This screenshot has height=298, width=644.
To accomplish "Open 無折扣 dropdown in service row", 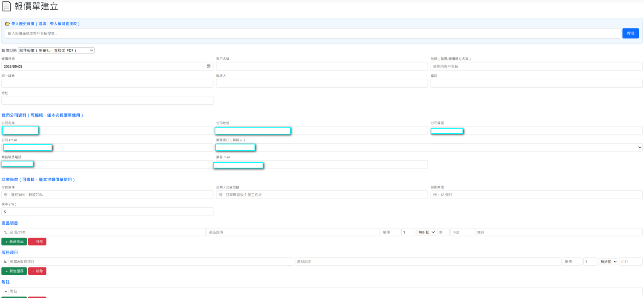I will click(608, 262).
